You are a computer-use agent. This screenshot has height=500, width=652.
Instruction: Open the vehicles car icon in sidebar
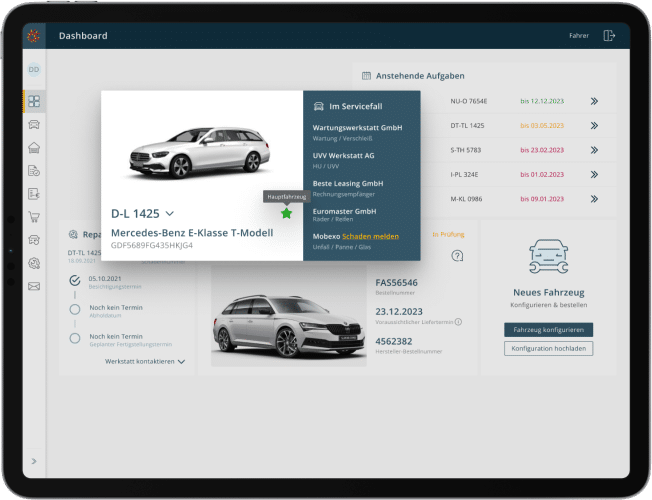pos(34,124)
